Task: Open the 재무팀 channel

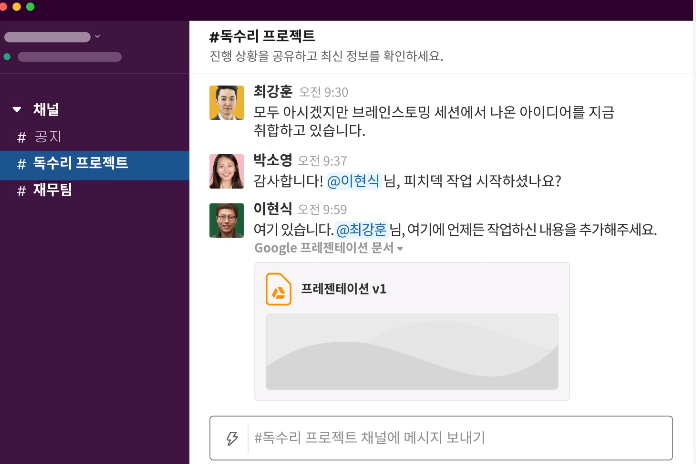Action: 52,190
